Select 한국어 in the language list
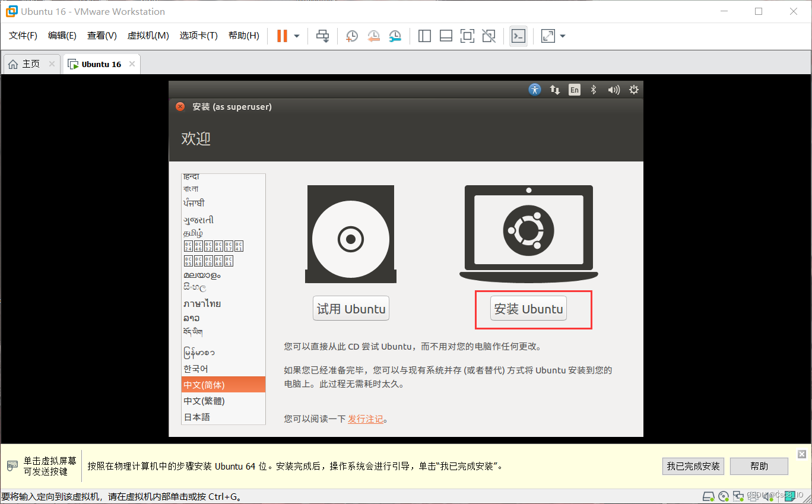Screen dimensions: 812x504 [223, 369]
